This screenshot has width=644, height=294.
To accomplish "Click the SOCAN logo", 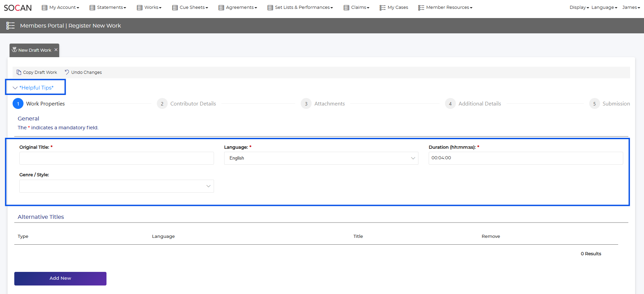I will point(18,7).
